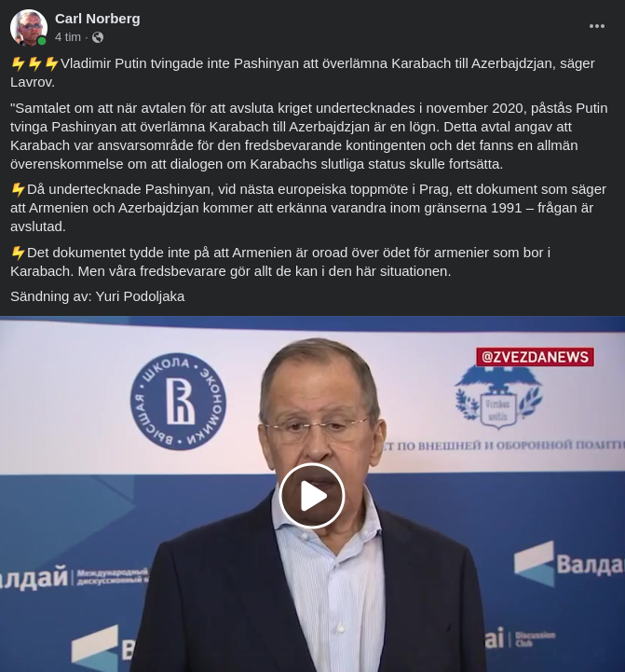Click the Валдай text at the left edge
The height and width of the screenshot is (672, 625).
coord(34,577)
